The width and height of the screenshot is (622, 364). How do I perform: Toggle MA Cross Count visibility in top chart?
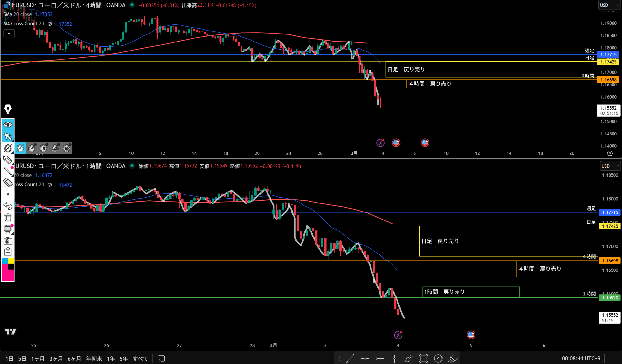[x=50, y=24]
